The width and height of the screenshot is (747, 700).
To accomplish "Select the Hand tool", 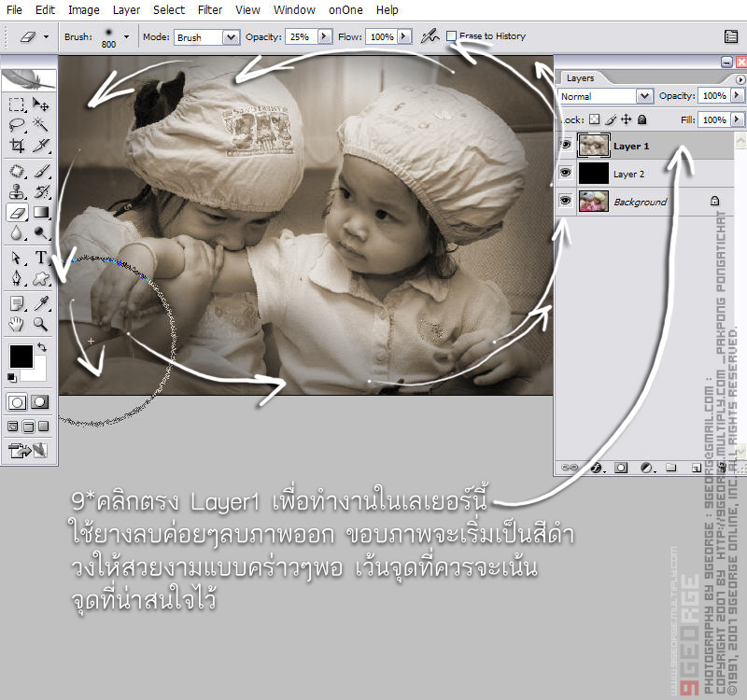I will [17, 324].
